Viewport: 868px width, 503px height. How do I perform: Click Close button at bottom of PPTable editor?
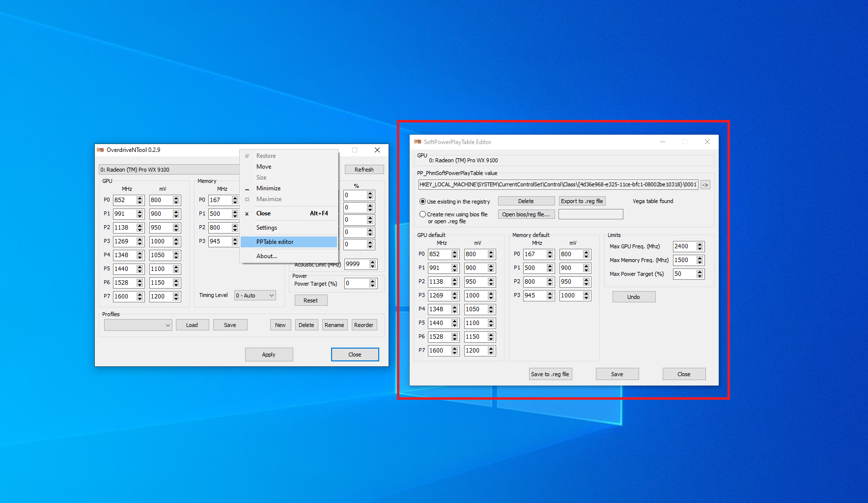[684, 374]
